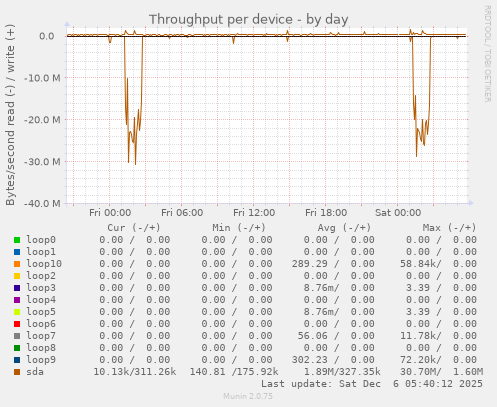Click the graph title Throughput per device
The image size is (497, 407).
248,19
